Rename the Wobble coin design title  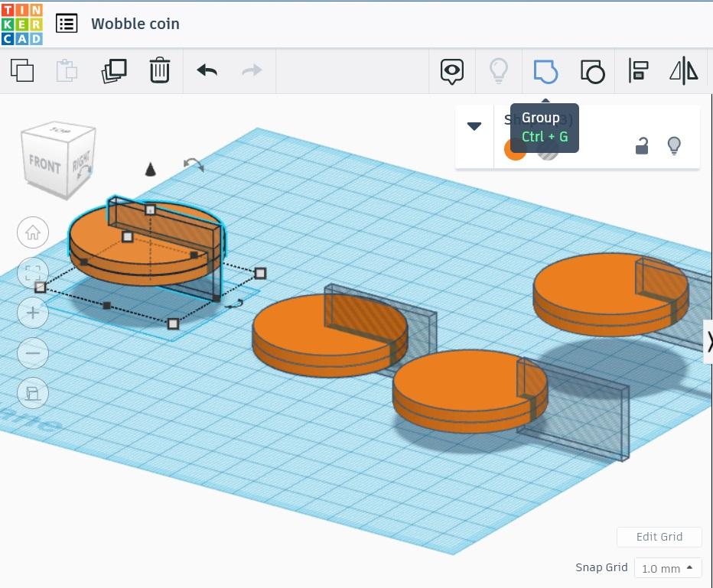pyautogui.click(x=135, y=24)
